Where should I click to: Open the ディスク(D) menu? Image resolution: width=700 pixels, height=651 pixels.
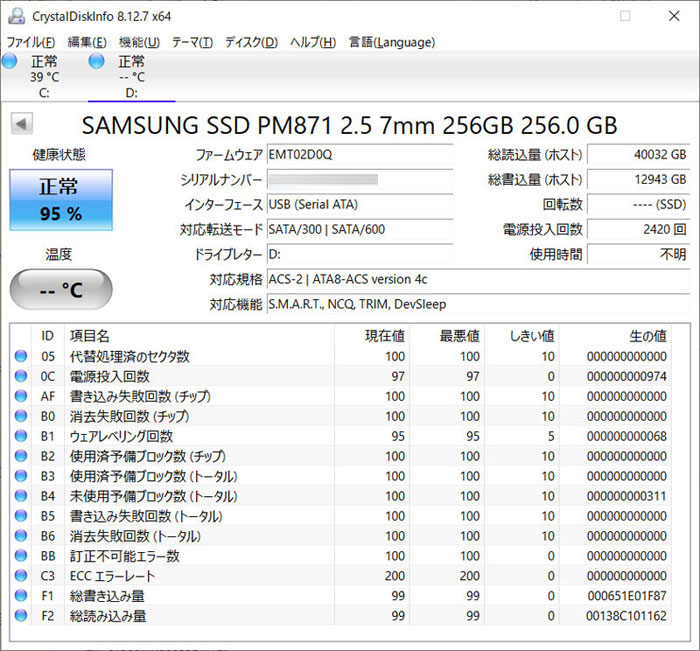coord(251,42)
